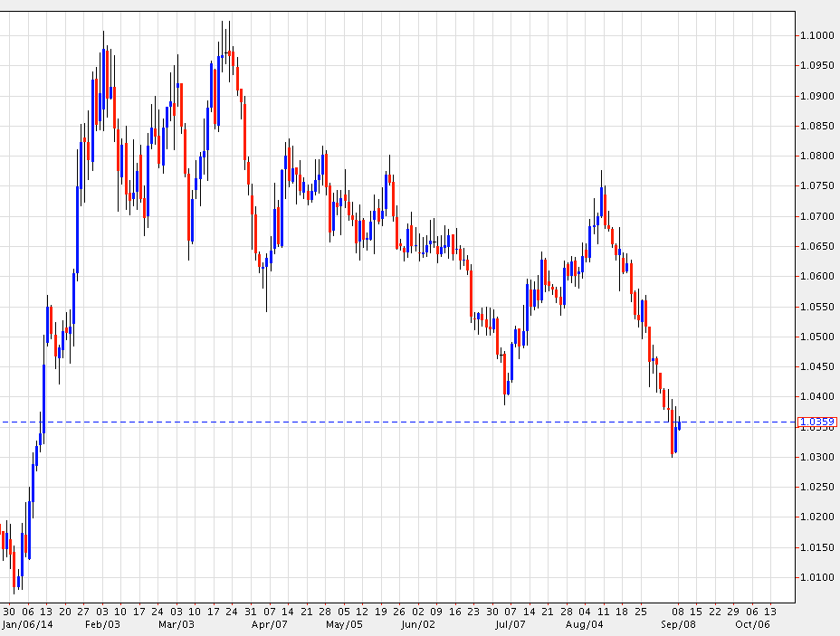Click the day label 24 above Mar/03

(157, 612)
